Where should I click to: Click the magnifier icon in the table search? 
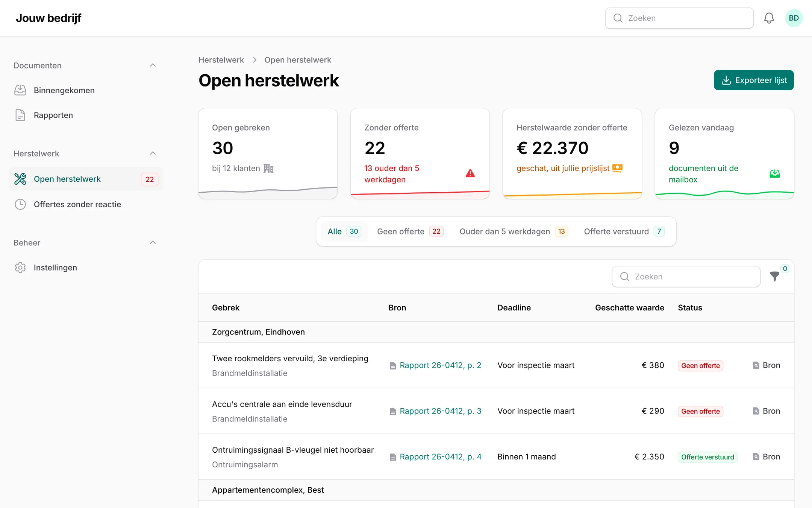click(x=625, y=277)
